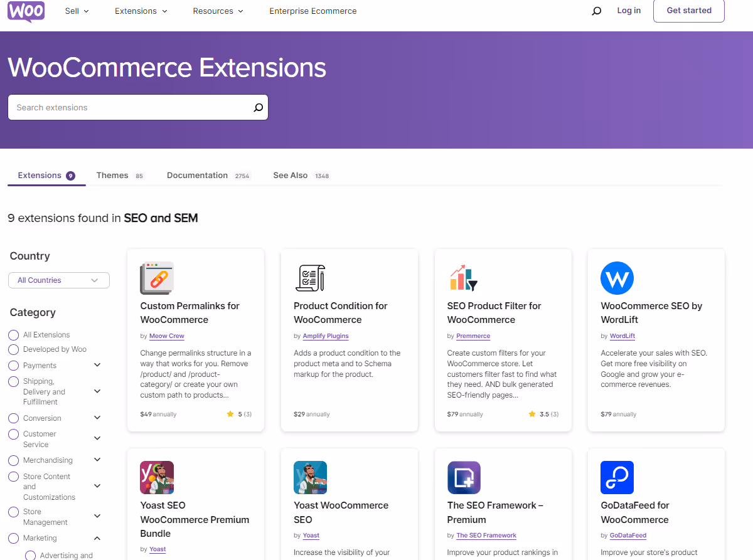Click the Woo logo in the header

point(25,12)
